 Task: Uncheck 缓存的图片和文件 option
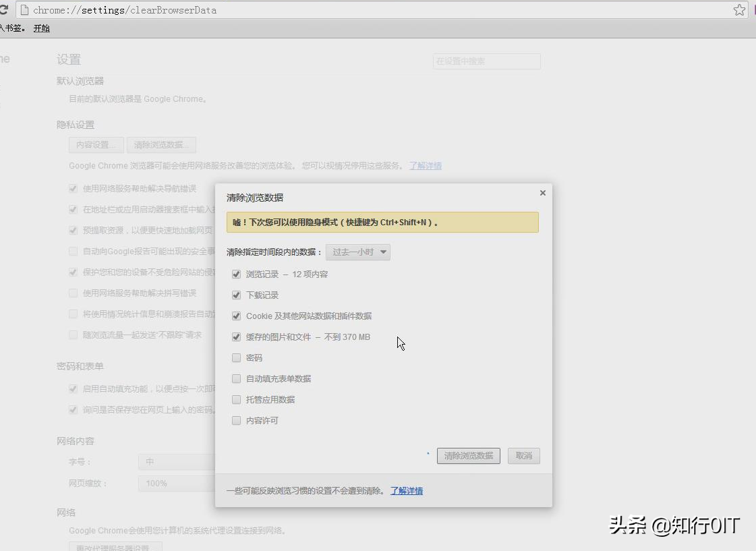click(x=236, y=337)
